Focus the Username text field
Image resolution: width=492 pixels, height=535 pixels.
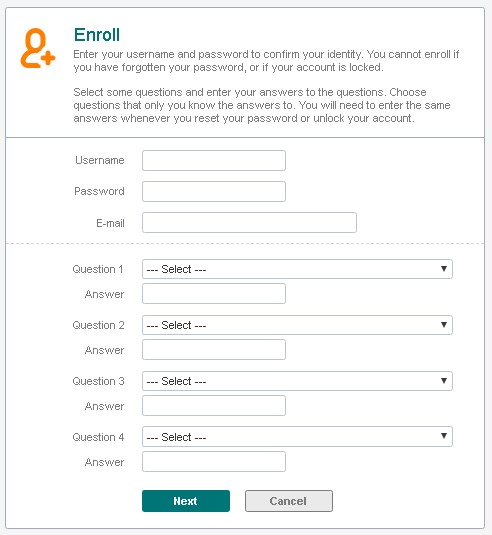(214, 160)
